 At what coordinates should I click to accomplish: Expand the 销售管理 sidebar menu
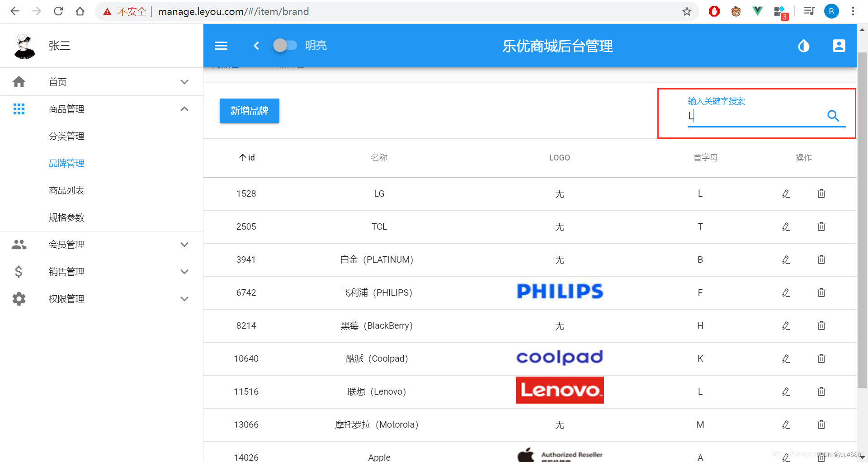pyautogui.click(x=101, y=272)
